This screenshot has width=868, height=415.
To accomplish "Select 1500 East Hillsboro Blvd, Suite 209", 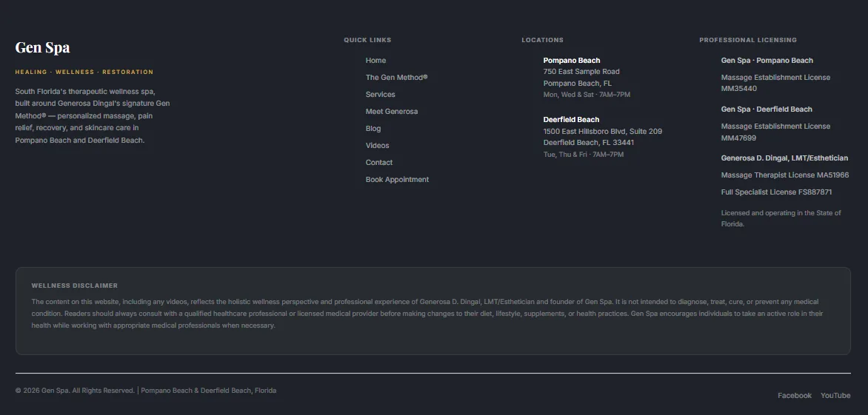I will (602, 132).
